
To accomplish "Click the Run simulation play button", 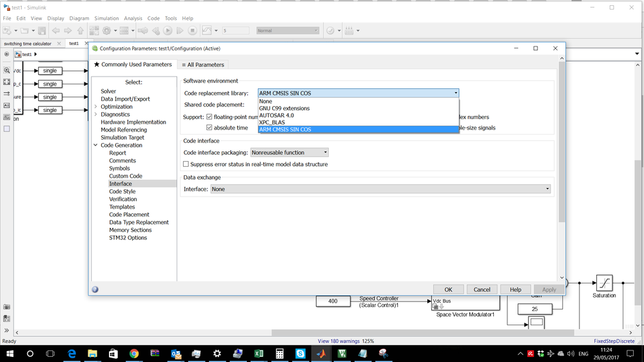I will 168,30.
